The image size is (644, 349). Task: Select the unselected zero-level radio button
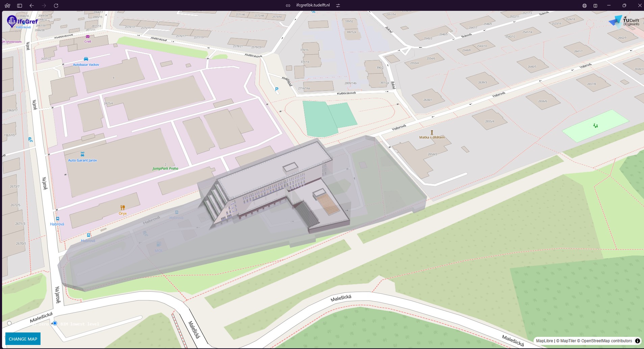[x=9, y=323]
